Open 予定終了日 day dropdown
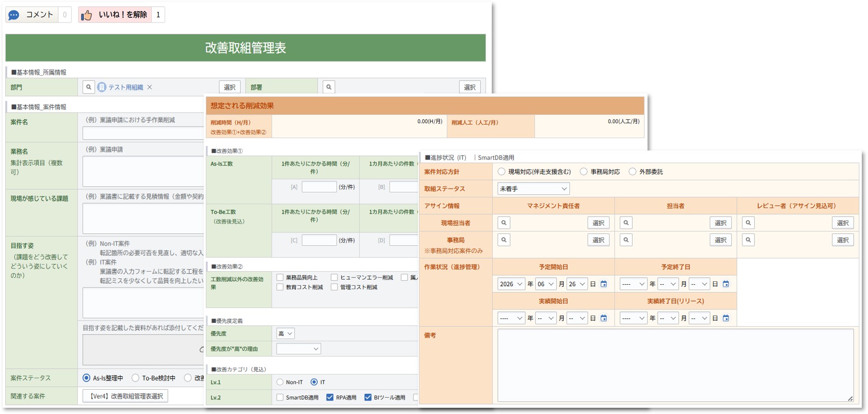Viewport: 868px width, 414px height. coord(699,284)
